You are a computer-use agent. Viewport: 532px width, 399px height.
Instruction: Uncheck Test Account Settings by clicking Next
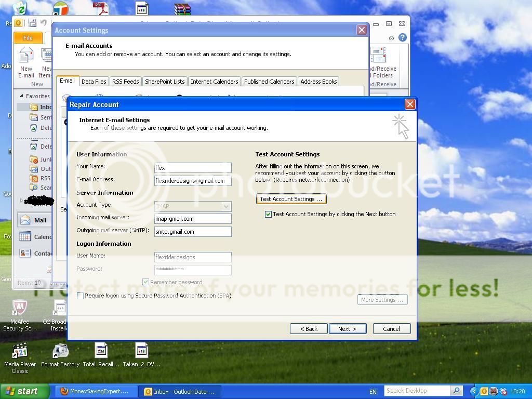click(269, 214)
